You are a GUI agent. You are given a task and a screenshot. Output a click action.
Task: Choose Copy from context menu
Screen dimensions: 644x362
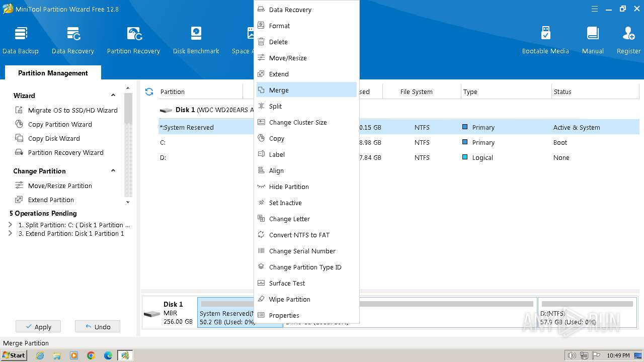[306, 138]
